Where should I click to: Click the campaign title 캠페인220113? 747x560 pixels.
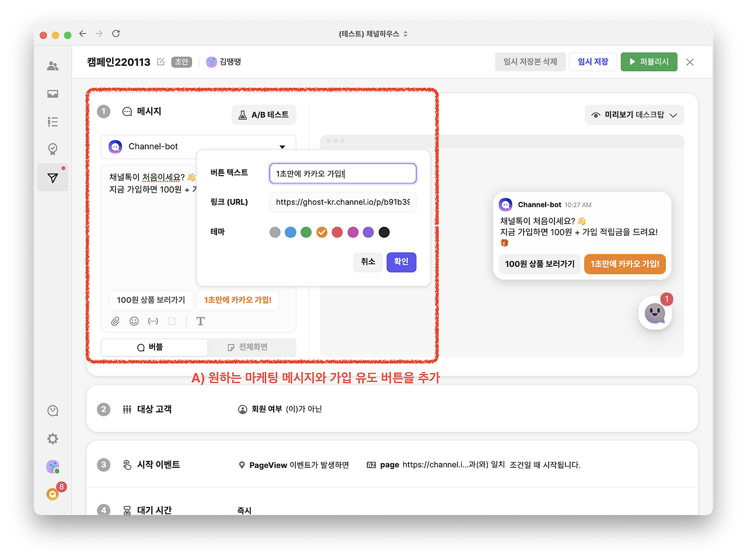coord(118,62)
